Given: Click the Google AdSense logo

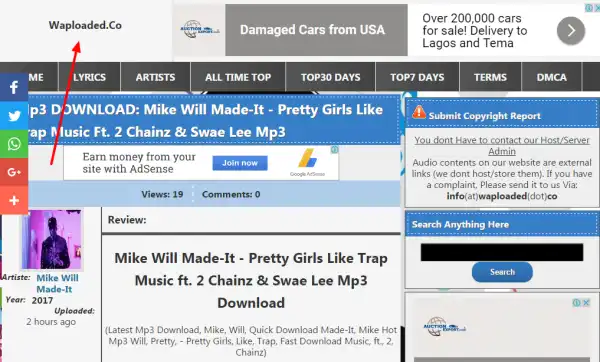Looking at the screenshot, I should point(307,163).
